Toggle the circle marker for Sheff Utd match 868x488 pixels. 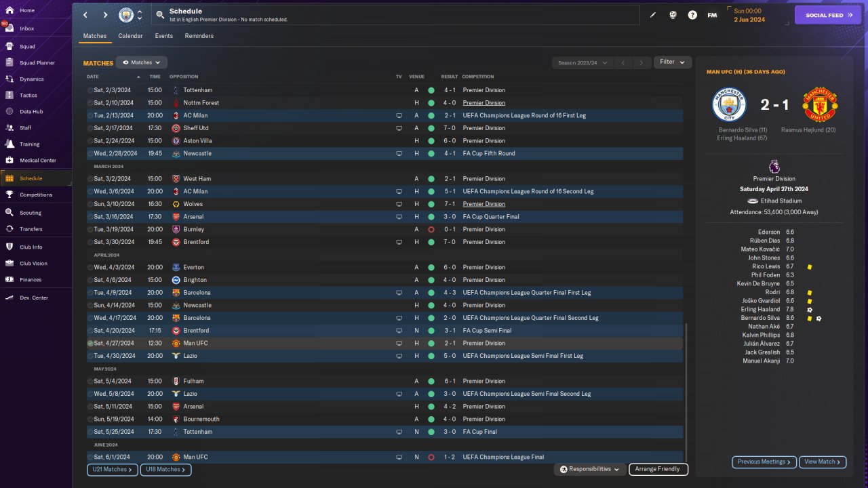click(90, 128)
